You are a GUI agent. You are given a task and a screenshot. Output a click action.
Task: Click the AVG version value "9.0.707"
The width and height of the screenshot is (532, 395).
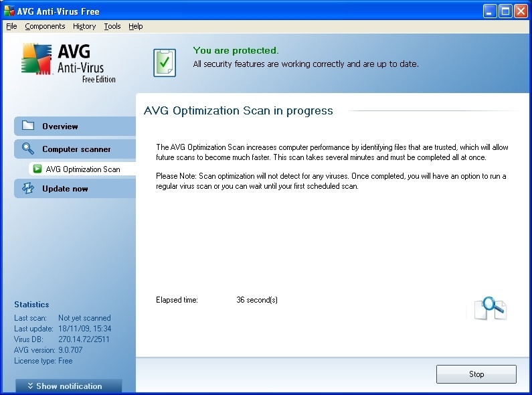(70, 350)
